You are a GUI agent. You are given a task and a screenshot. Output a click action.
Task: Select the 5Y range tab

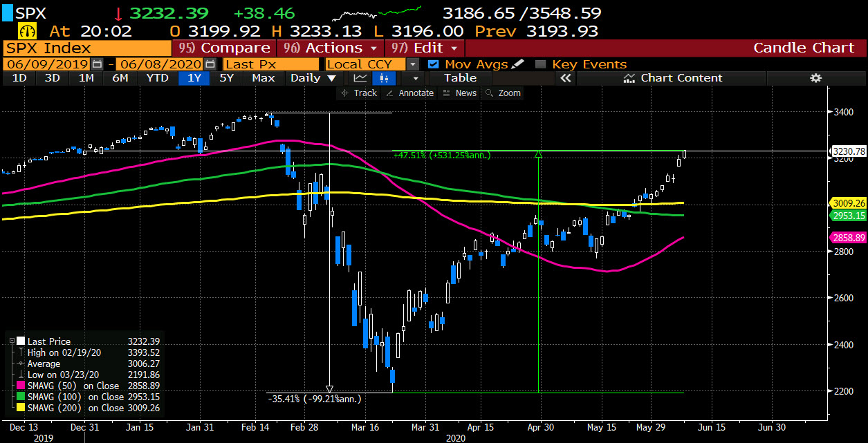pyautogui.click(x=227, y=78)
